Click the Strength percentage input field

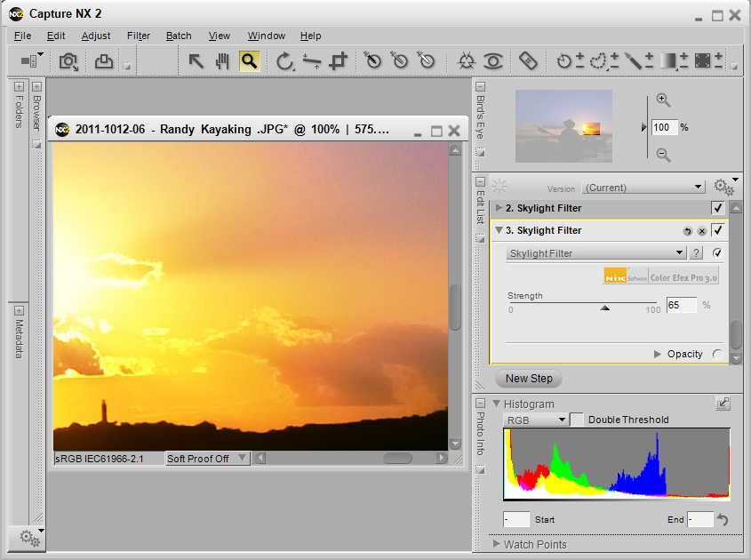(x=680, y=305)
